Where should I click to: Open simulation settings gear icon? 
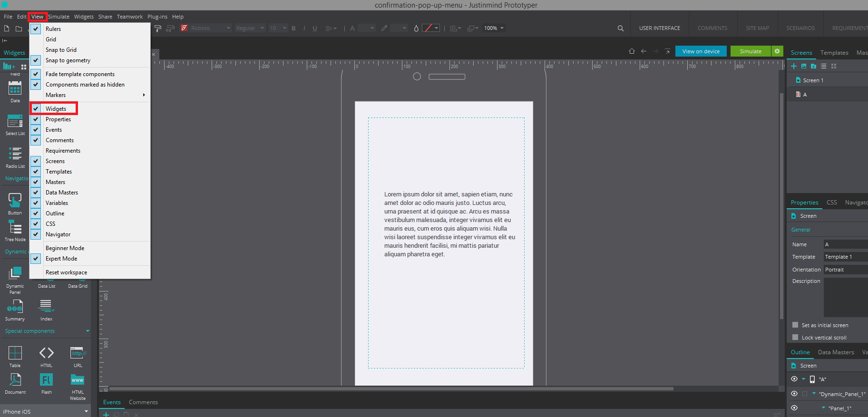(777, 51)
